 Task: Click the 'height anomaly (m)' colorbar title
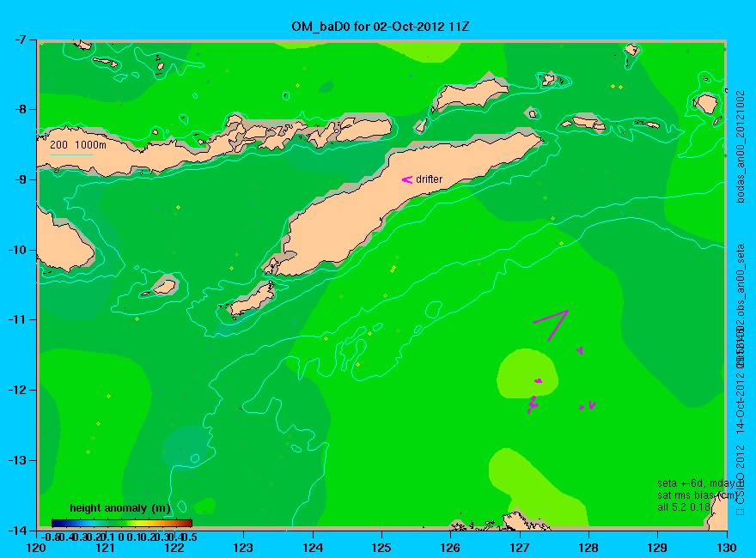point(120,508)
